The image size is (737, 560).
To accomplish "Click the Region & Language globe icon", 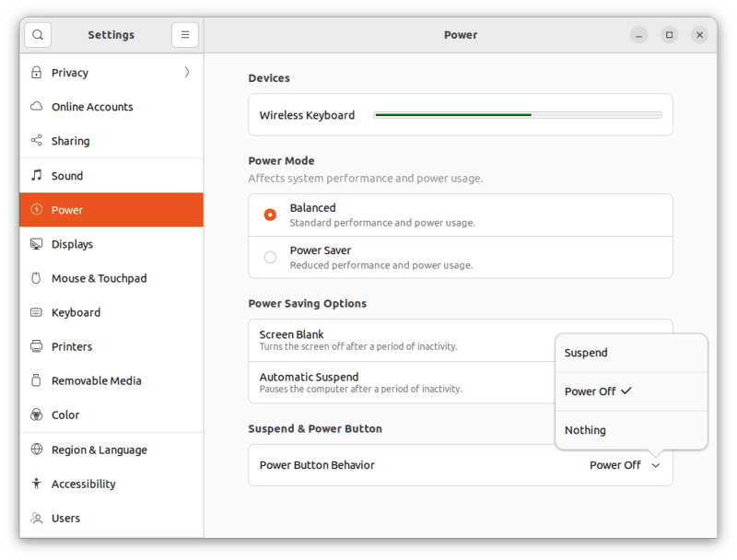I will click(x=36, y=449).
